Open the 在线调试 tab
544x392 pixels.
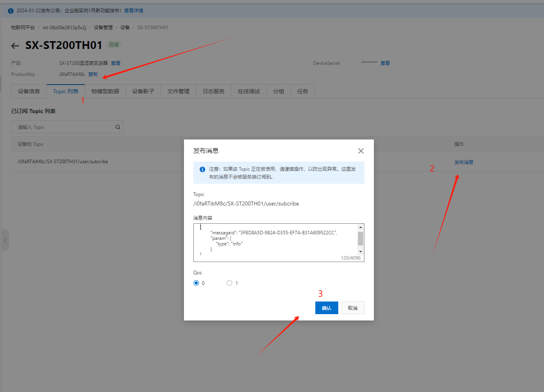tap(248, 91)
